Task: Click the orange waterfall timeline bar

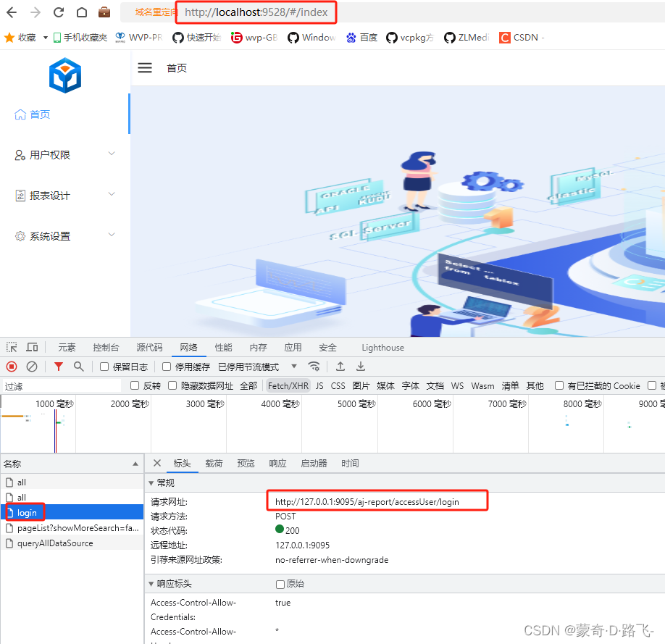Action: tap(13, 415)
